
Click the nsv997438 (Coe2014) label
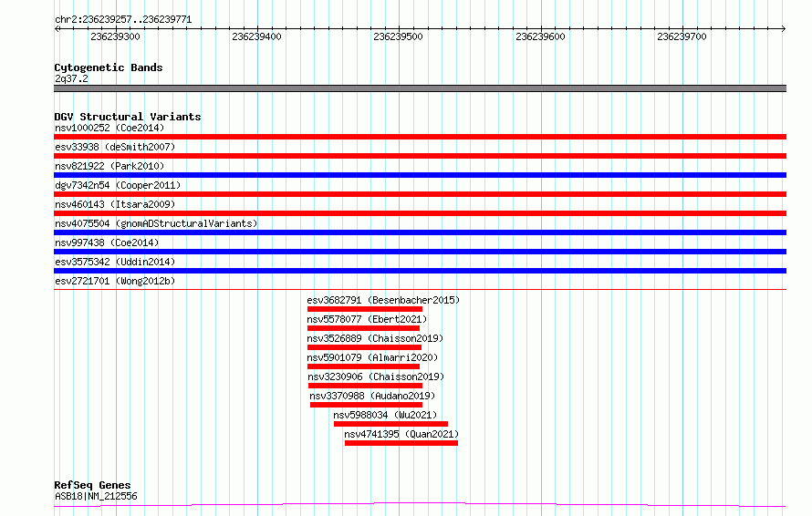[107, 243]
